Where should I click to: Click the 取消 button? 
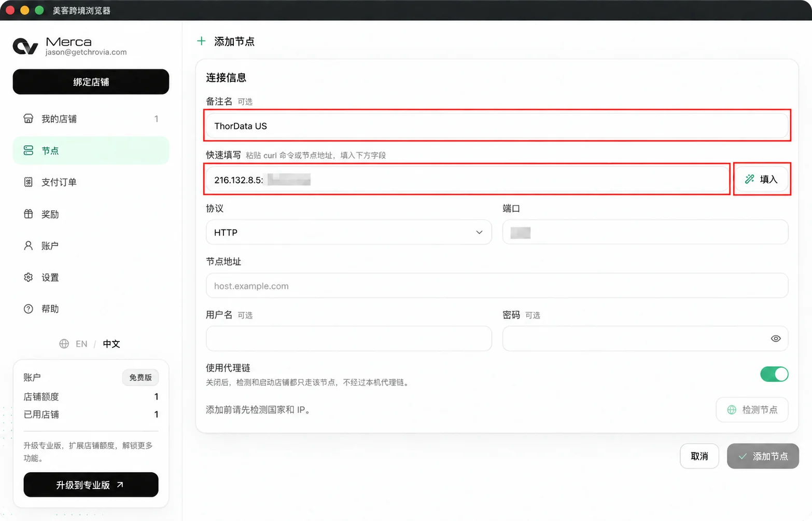pos(699,456)
